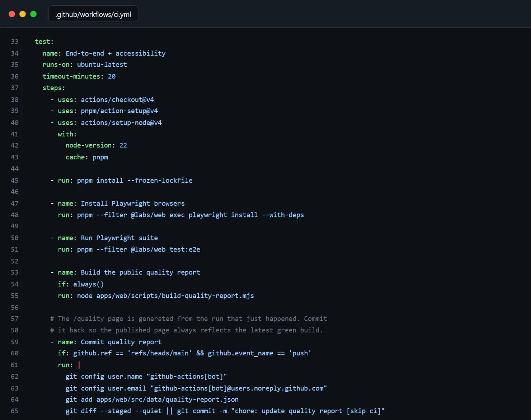531x420 pixels.
Task: Click 'uses: pnpm/action-setup@v4' line
Action: 108,111
